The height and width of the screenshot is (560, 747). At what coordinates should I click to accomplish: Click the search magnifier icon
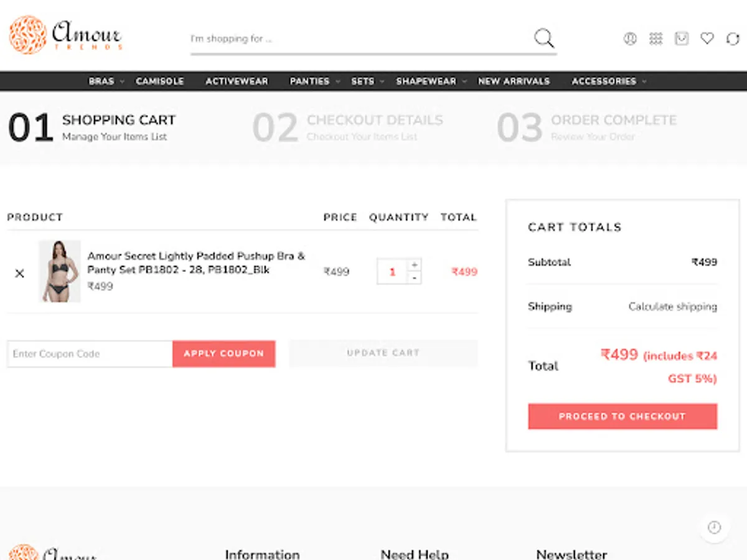coord(544,38)
